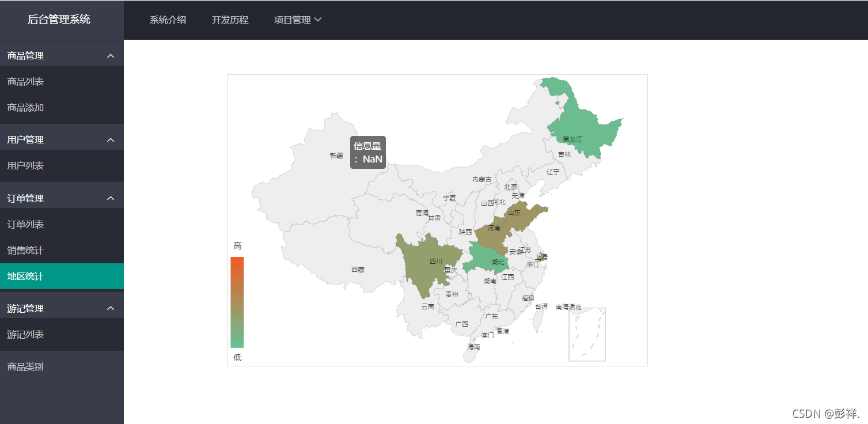Open 商品类别 in the sidebar
The width and height of the screenshot is (868, 424).
coord(62,366)
